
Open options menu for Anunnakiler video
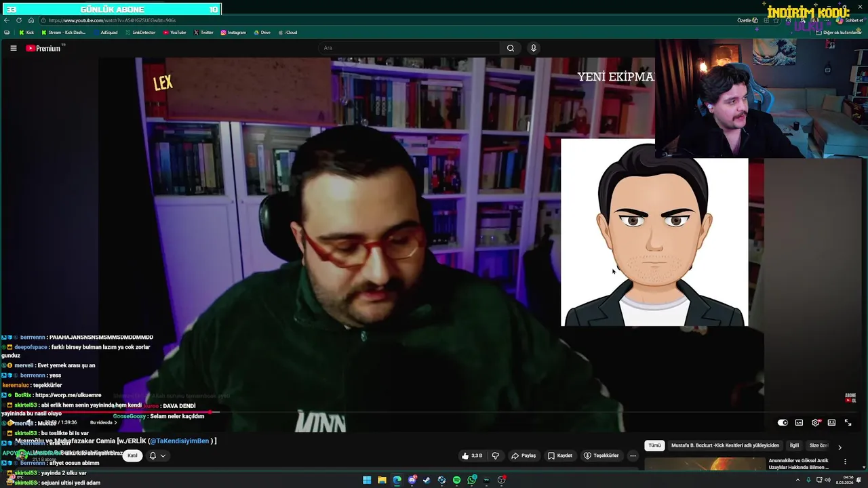point(845,462)
